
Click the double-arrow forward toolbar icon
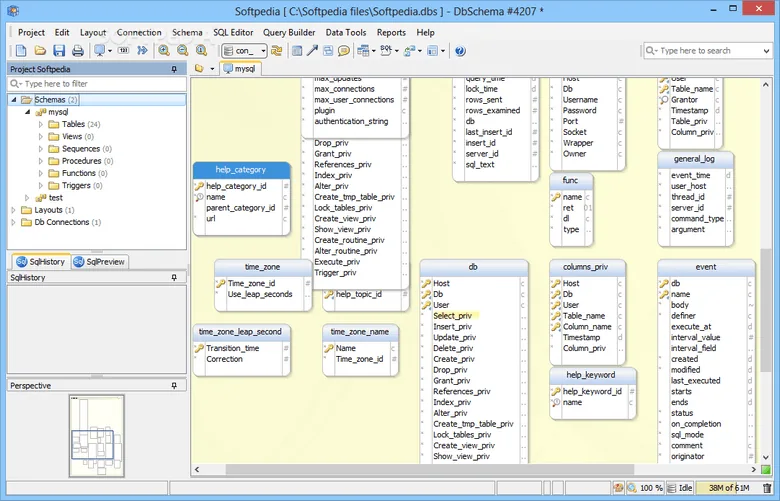pyautogui.click(x=142, y=51)
